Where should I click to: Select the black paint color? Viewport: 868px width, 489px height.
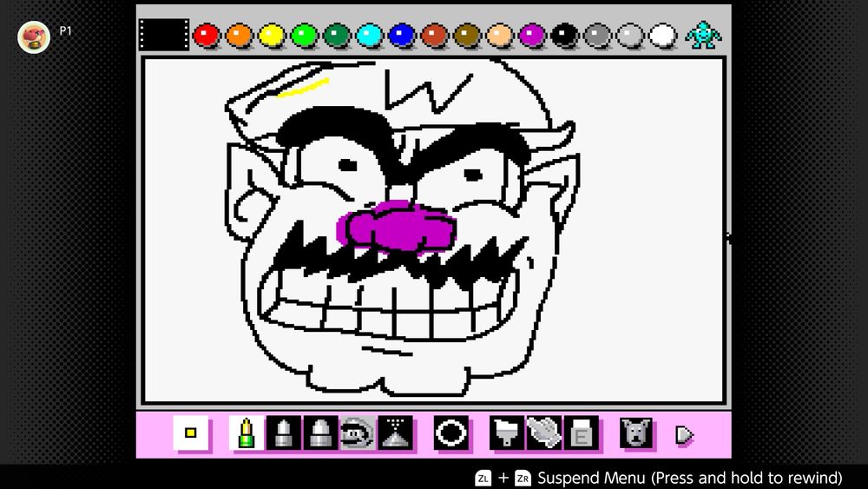tap(565, 36)
